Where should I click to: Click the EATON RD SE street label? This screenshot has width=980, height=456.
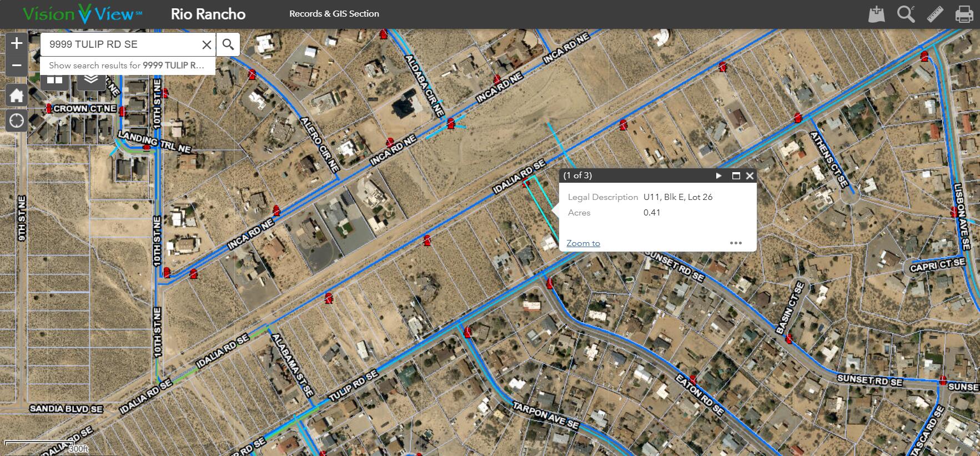pyautogui.click(x=700, y=395)
